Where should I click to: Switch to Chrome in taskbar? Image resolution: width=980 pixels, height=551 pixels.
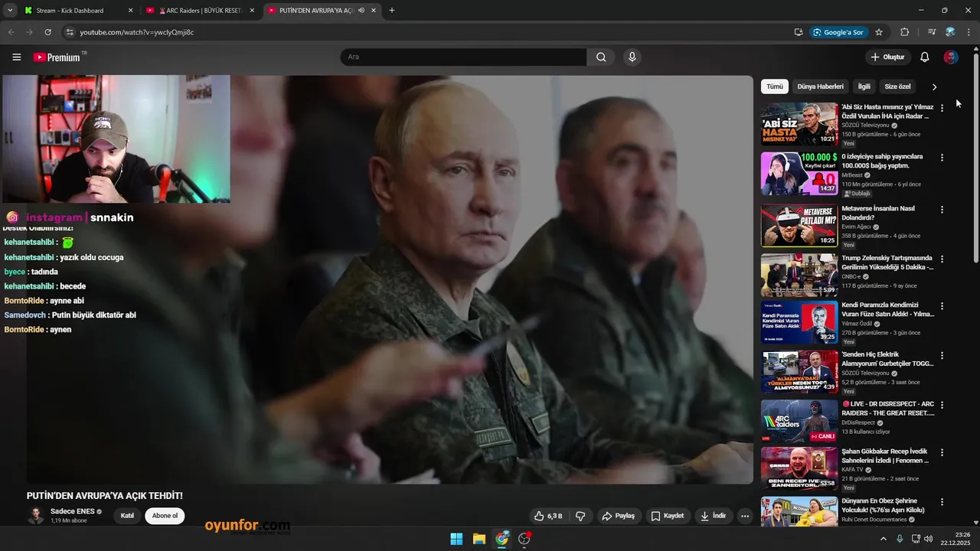[502, 539]
